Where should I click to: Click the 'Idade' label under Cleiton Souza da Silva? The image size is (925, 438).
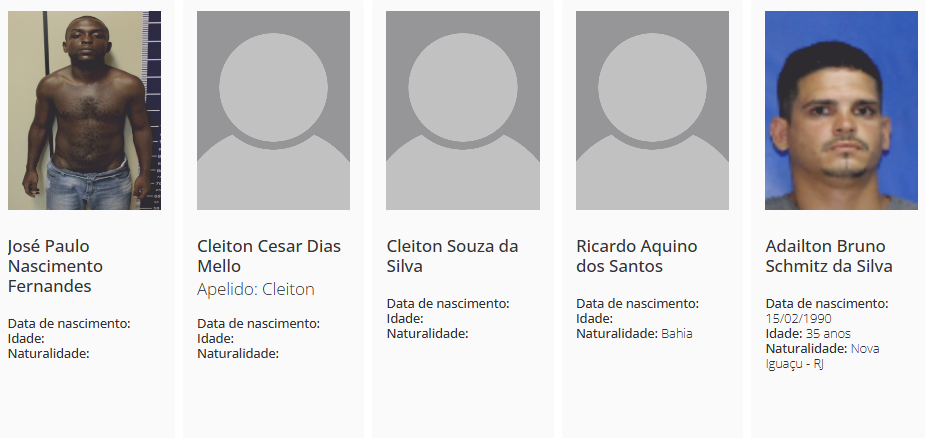405,318
